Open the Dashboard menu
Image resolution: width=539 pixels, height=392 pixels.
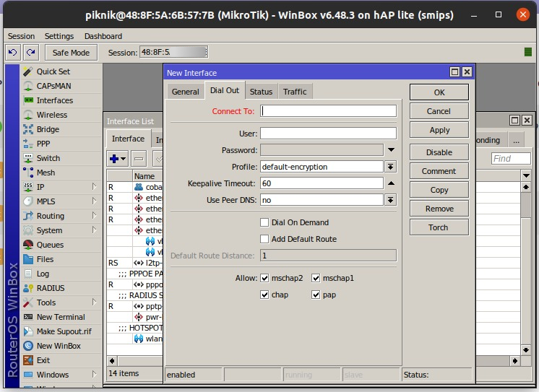(x=103, y=36)
